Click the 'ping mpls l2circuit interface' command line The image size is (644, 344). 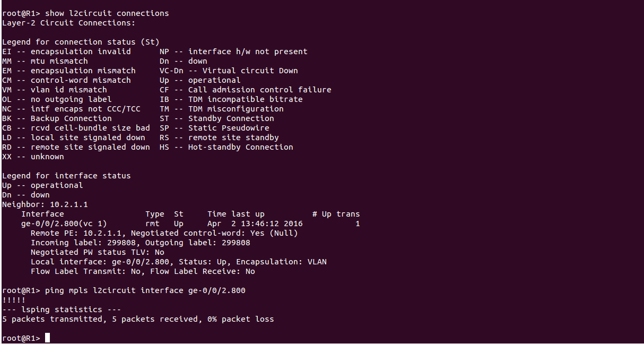click(145, 290)
